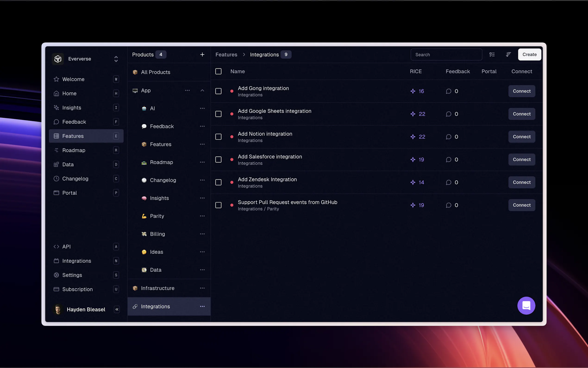Open Insights in main sidebar

point(72,108)
